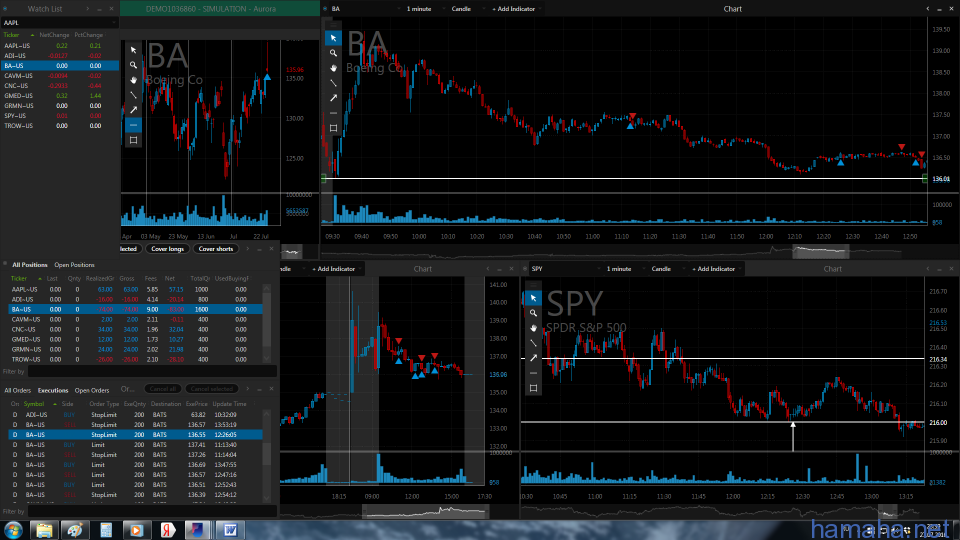Select AAPL~US row in positions table
This screenshot has width=960, height=540.
(135, 290)
